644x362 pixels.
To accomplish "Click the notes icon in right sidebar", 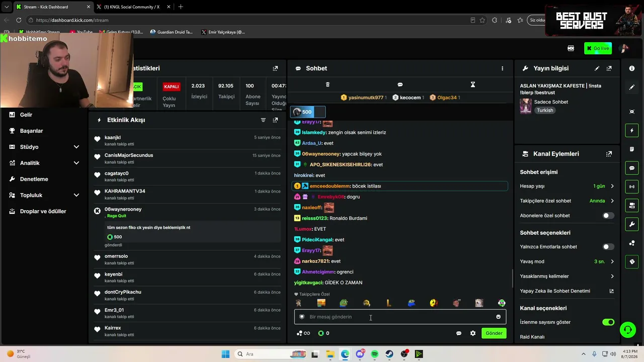I will click(632, 149).
